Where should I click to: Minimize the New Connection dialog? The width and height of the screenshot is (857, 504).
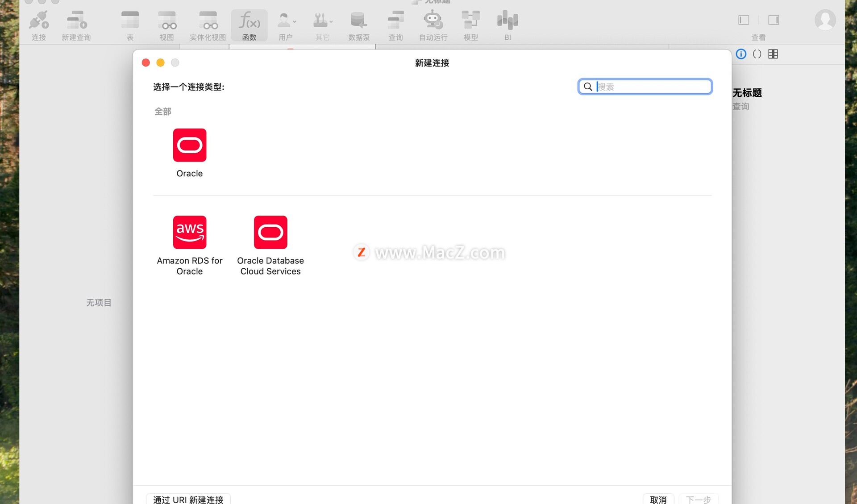[160, 62]
